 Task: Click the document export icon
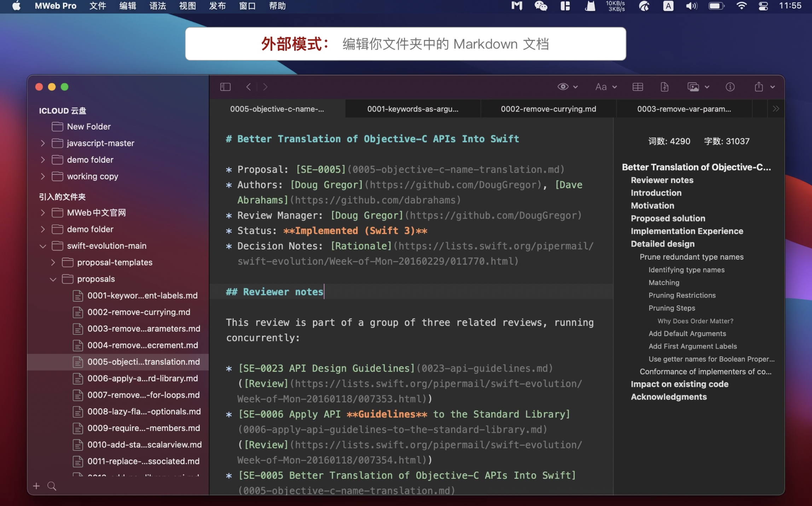tap(665, 87)
